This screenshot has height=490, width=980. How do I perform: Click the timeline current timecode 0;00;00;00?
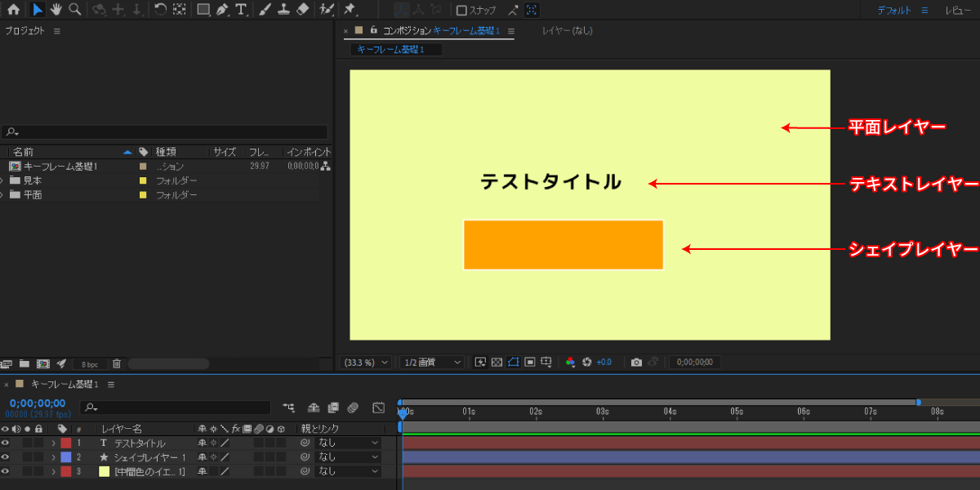tap(38, 403)
